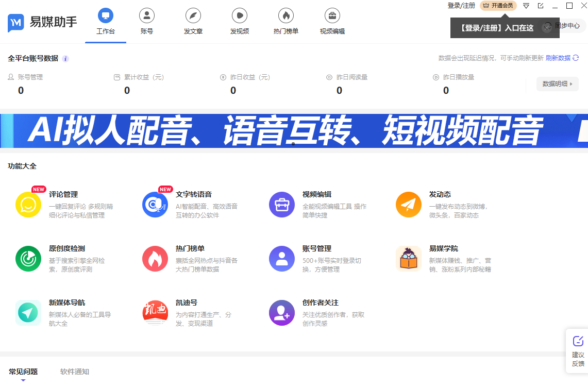Select the middle carousel dot indicator

294,144
